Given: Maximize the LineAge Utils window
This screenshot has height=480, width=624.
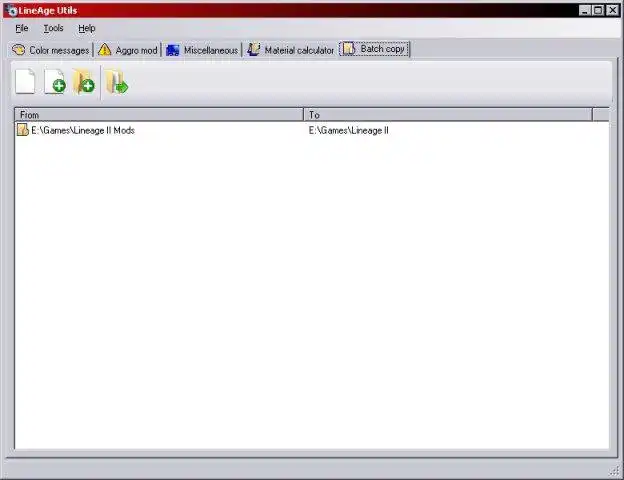Looking at the screenshot, I should (598, 10).
